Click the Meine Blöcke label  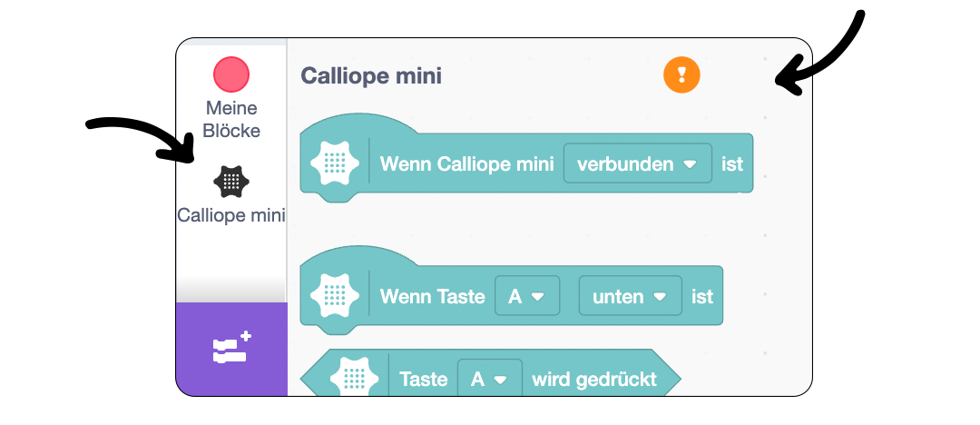pyautogui.click(x=232, y=120)
